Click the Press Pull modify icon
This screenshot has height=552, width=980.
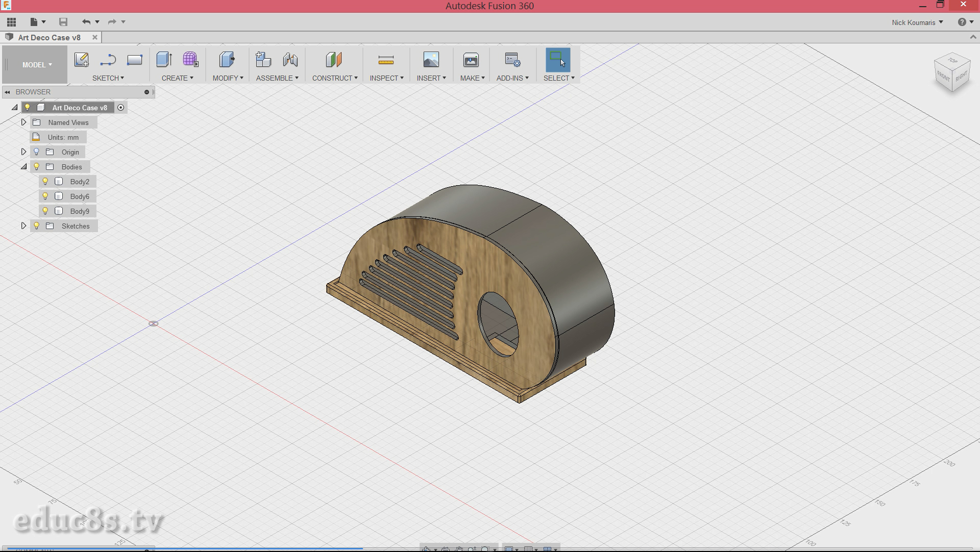pyautogui.click(x=227, y=60)
